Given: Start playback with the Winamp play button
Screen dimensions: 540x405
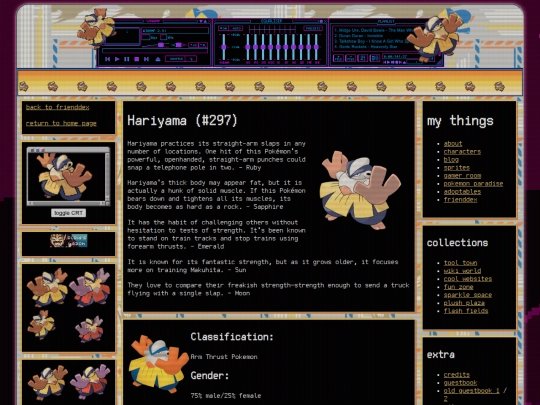Looking at the screenshot, I should (117, 59).
